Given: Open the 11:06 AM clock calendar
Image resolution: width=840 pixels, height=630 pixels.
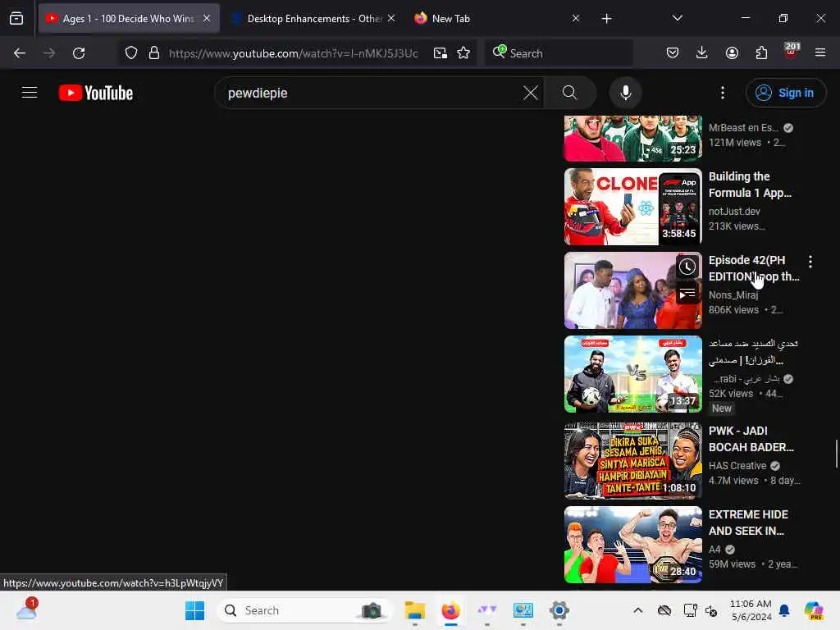Looking at the screenshot, I should [x=751, y=610].
